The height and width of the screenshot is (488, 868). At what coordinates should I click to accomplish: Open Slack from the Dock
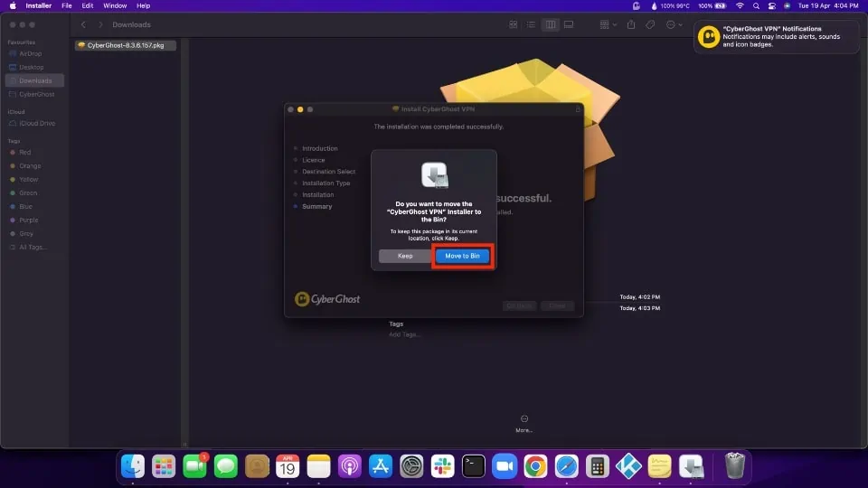[443, 466]
